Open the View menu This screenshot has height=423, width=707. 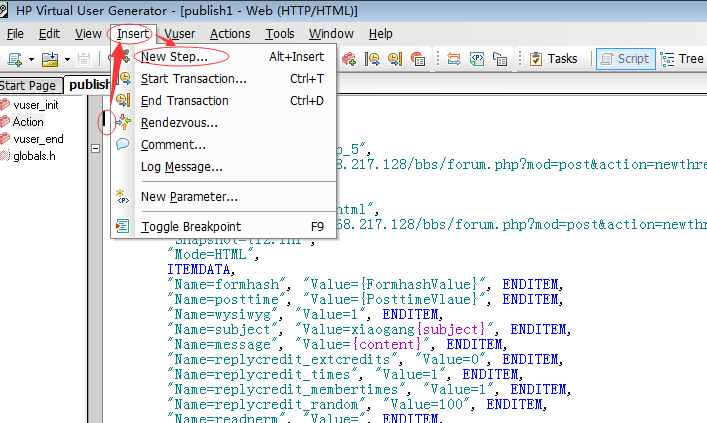click(88, 34)
